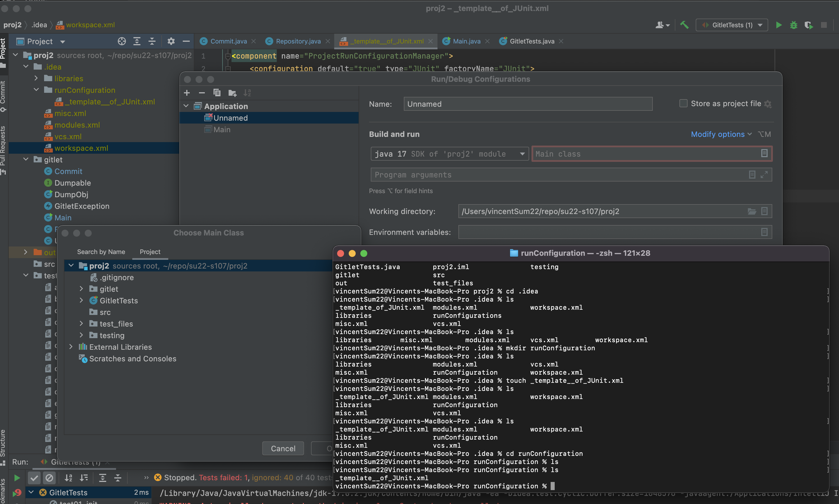Click the Cancel button
This screenshot has height=504, width=839.
coord(283,449)
